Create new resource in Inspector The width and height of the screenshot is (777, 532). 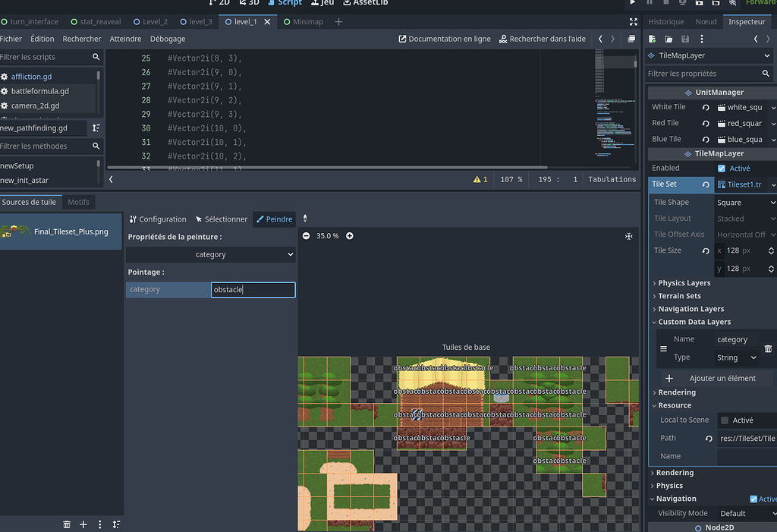tap(652, 39)
